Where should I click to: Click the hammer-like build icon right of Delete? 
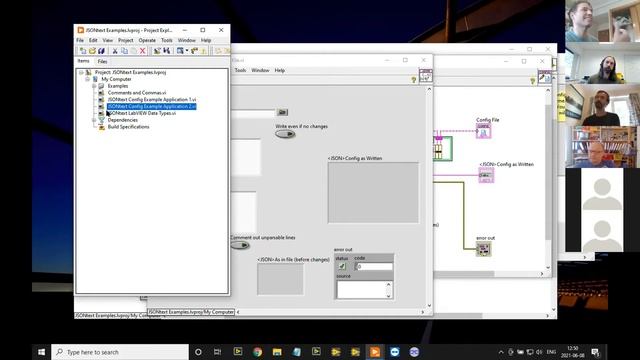point(157,51)
